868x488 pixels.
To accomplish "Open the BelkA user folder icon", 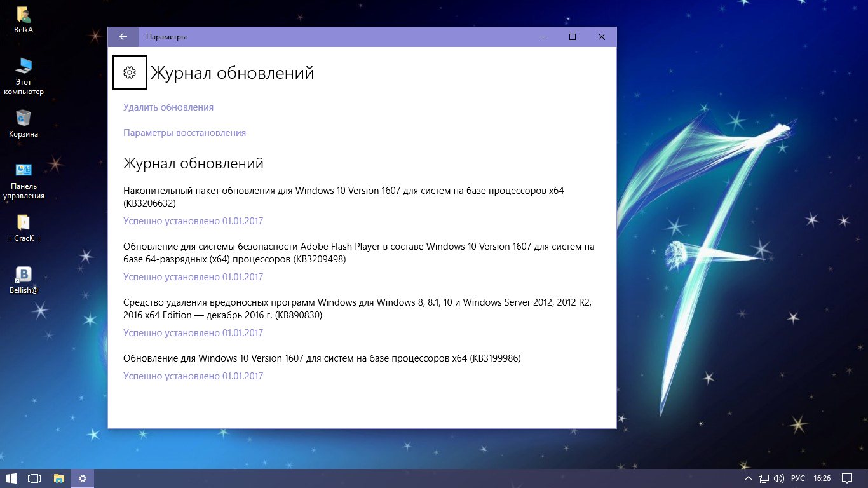I will pyautogui.click(x=24, y=19).
